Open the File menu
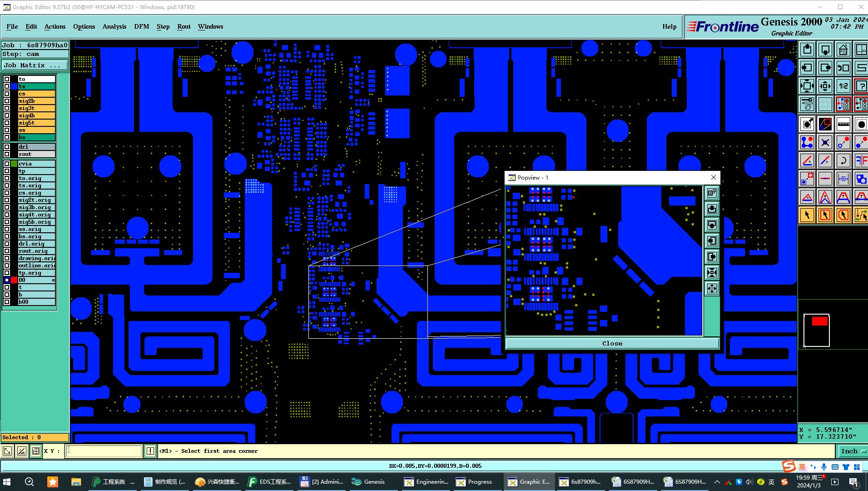Screen dimensions: 868x491 [12, 26]
